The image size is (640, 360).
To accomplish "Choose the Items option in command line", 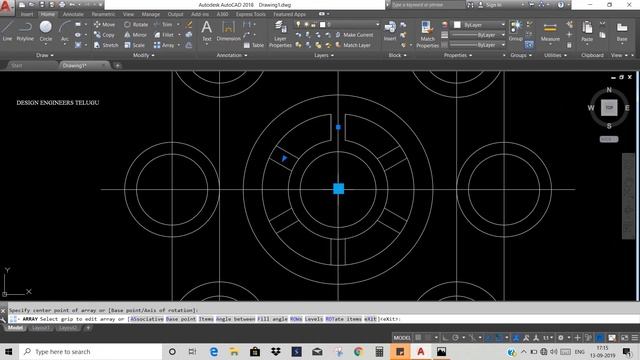I will (x=206, y=319).
